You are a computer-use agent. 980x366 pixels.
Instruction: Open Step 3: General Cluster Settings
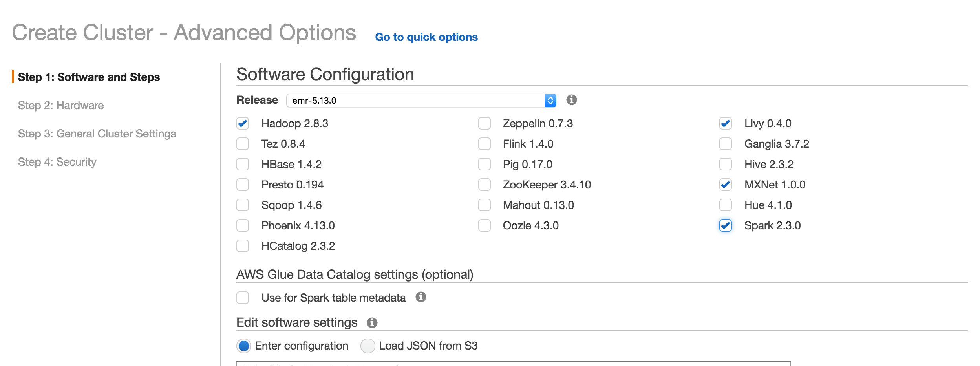coord(97,134)
